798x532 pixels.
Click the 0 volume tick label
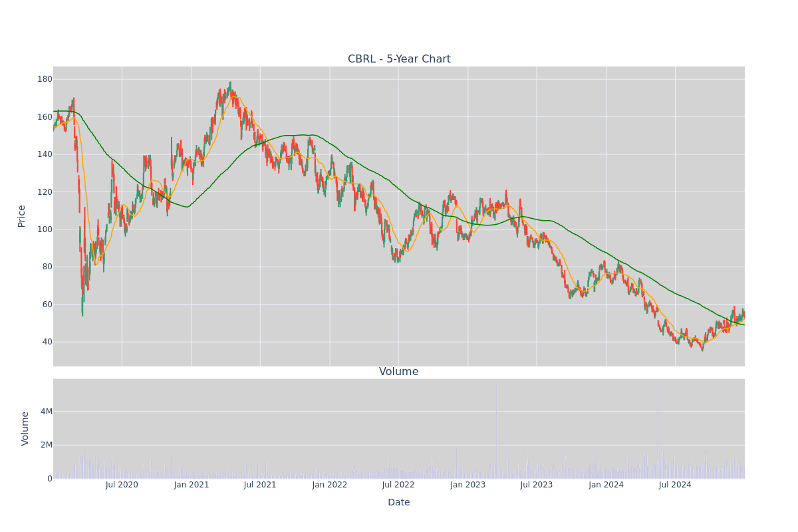point(50,479)
